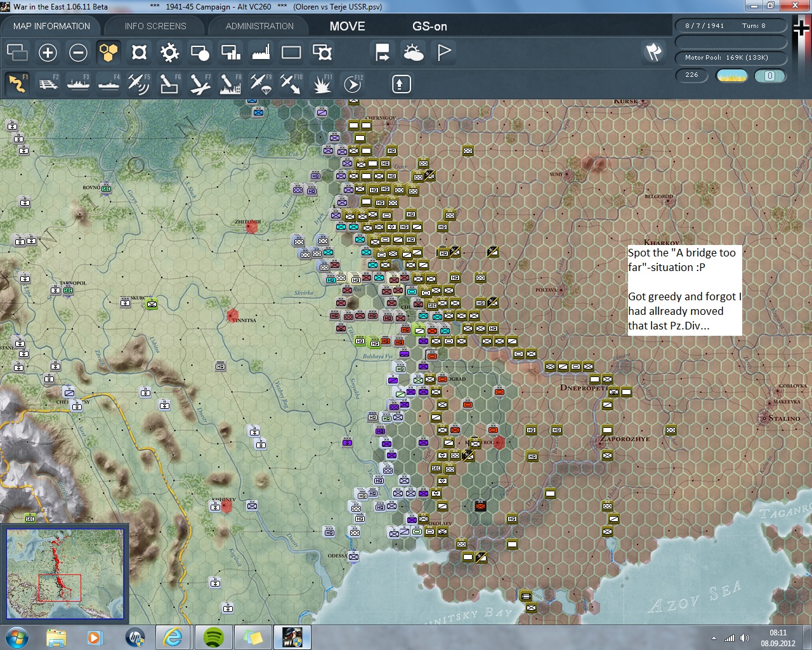
Task: Click the Stalino city marker
Action: tap(764, 418)
